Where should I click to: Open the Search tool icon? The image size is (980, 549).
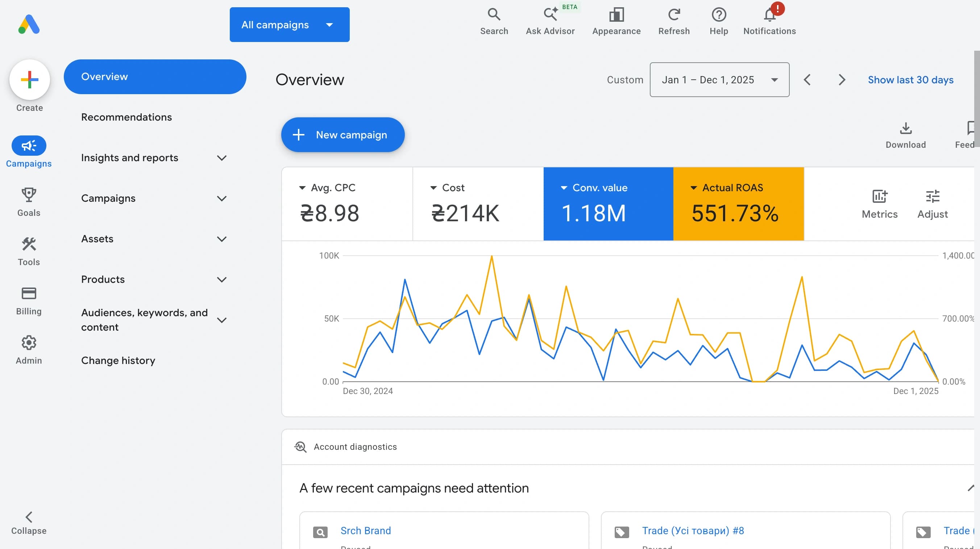point(494,14)
